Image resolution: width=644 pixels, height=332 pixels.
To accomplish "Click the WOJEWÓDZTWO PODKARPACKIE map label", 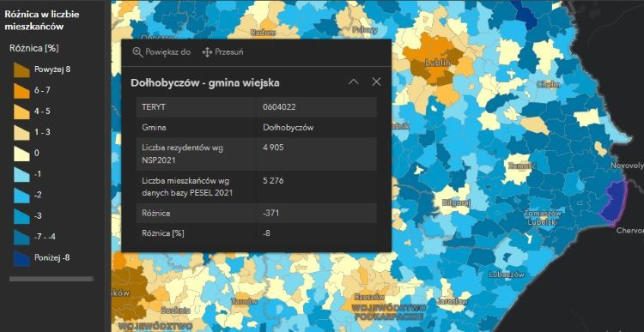I will 388,312.
